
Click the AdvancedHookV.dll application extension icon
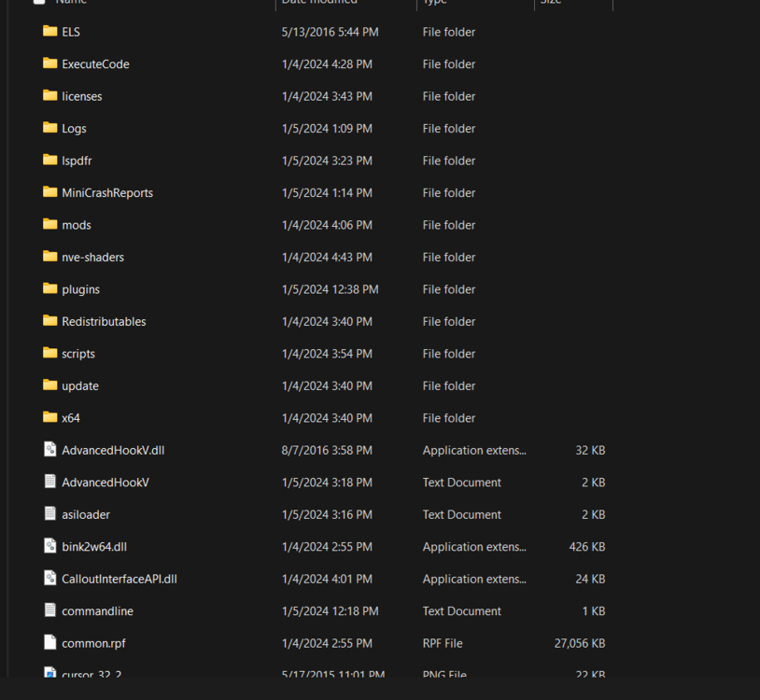pos(49,450)
